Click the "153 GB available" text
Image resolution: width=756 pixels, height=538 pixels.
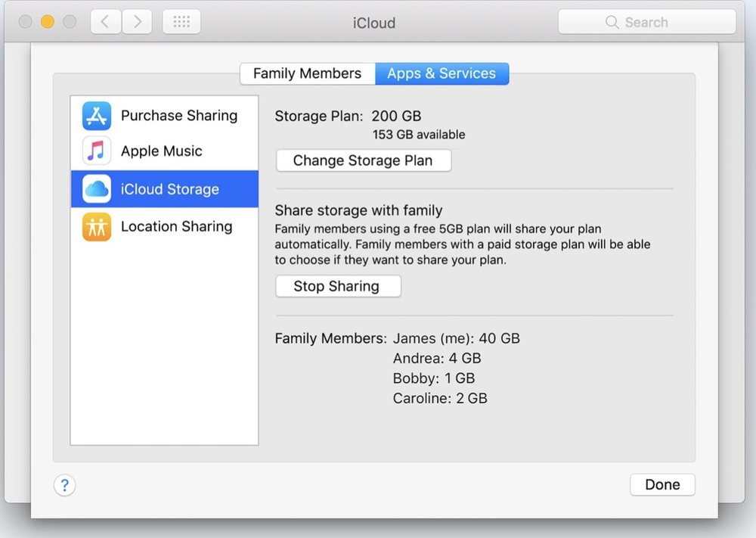point(419,135)
